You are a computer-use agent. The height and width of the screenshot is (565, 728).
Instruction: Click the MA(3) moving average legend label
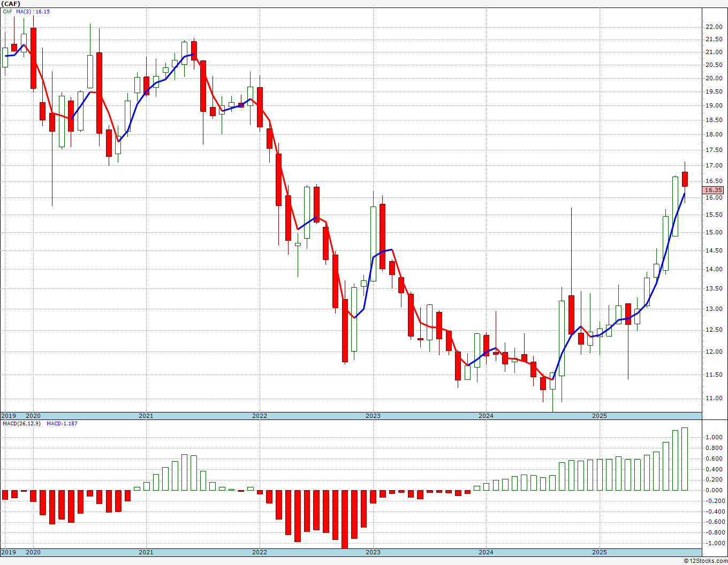(x=24, y=11)
